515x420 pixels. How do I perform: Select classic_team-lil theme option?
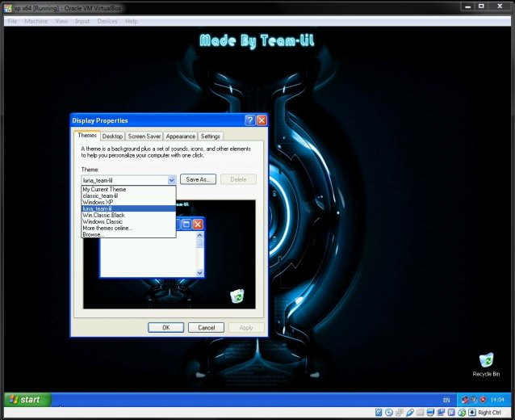[x=128, y=196]
